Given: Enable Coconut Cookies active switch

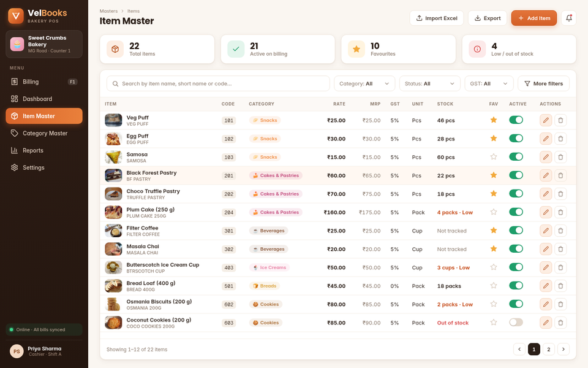Looking at the screenshot, I should tap(516, 322).
